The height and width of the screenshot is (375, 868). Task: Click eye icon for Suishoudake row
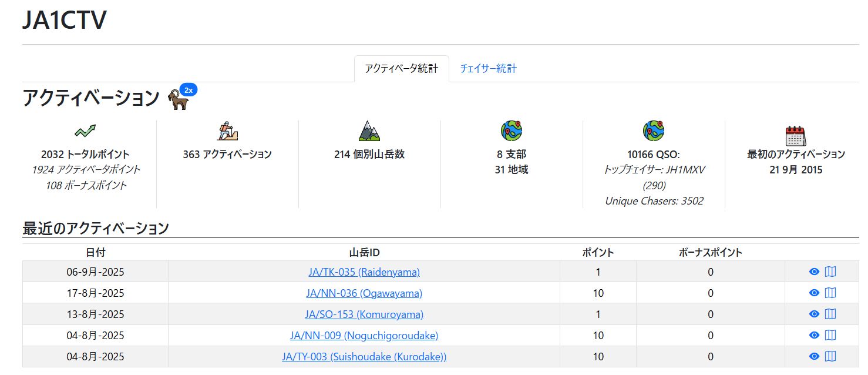click(x=814, y=356)
